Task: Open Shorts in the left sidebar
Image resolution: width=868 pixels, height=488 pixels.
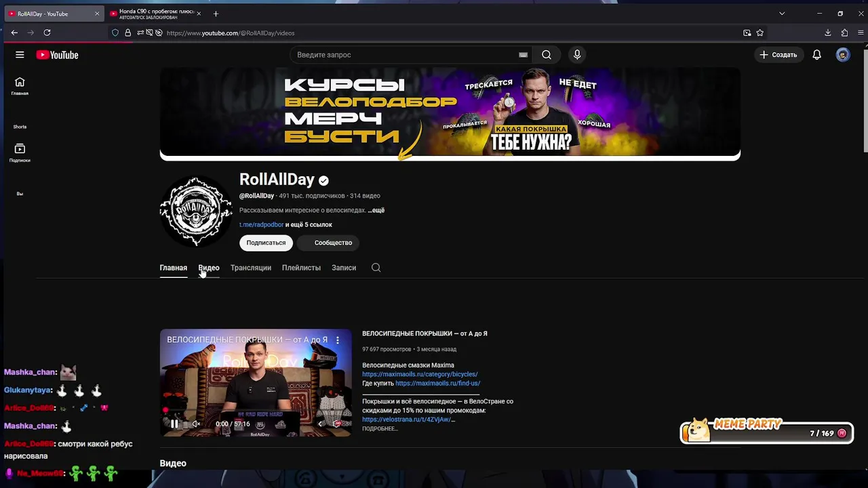Action: 20,127
